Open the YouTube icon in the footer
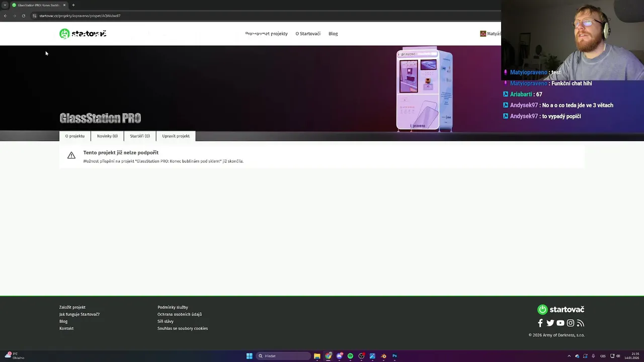The image size is (644, 362). [x=560, y=323]
